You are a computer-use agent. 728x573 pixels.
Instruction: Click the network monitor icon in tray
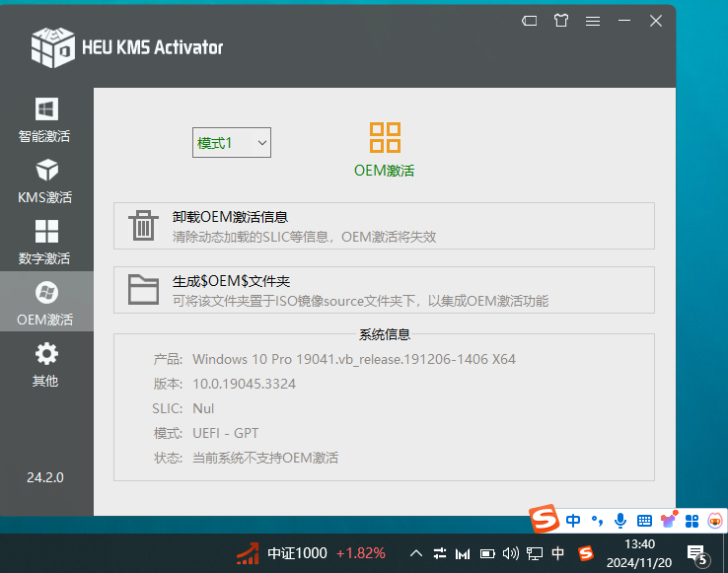(x=535, y=553)
